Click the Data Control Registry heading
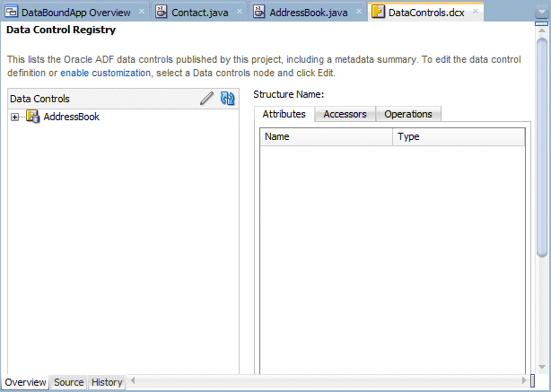Image resolution: width=551 pixels, height=392 pixels. [x=61, y=30]
